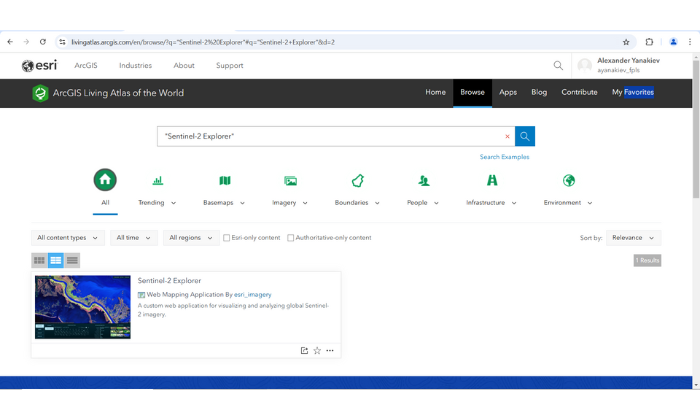Viewport: 700px width, 420px height.
Task: Open My Favorites nav tab
Action: pyautogui.click(x=633, y=92)
